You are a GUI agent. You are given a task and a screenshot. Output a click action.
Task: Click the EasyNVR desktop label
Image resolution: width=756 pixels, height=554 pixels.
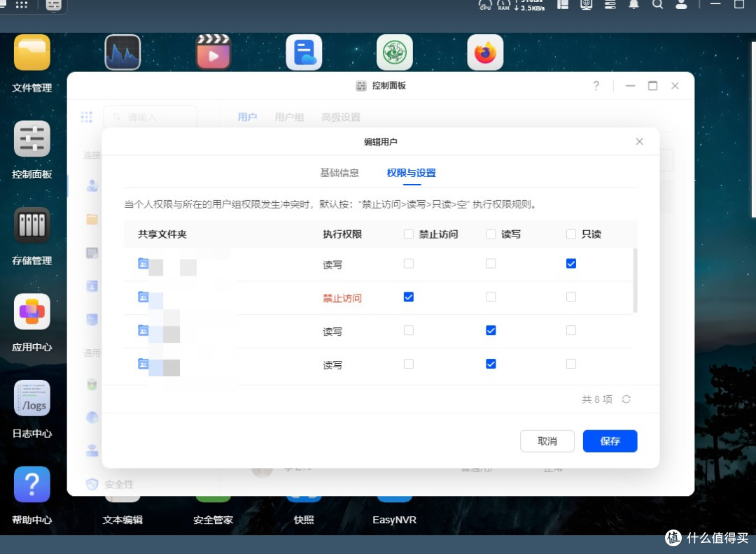pos(394,520)
